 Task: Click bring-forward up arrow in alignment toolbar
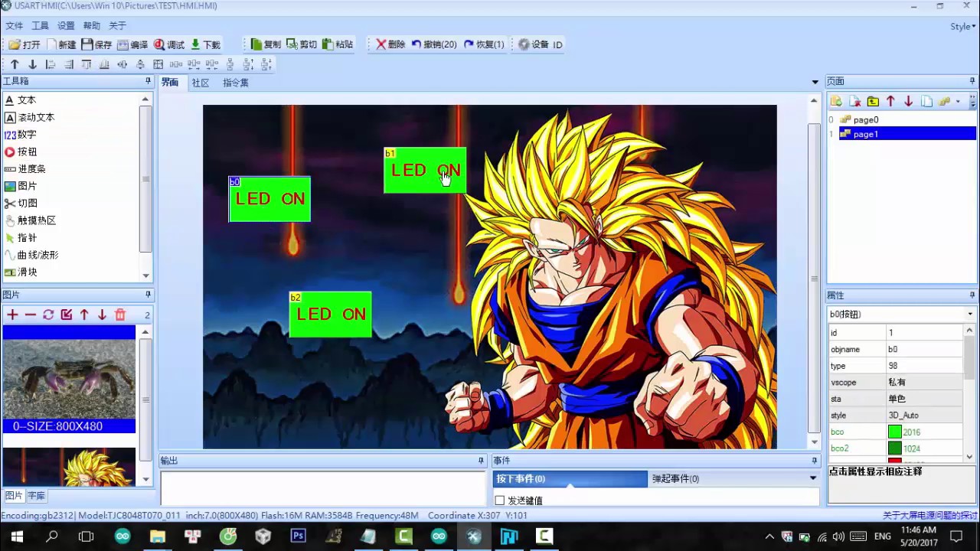click(x=15, y=64)
